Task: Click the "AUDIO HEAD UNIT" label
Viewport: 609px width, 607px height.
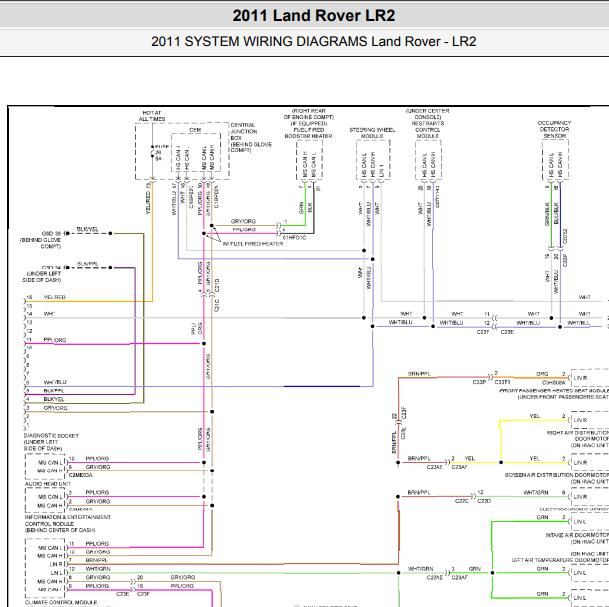Action: pos(48,484)
